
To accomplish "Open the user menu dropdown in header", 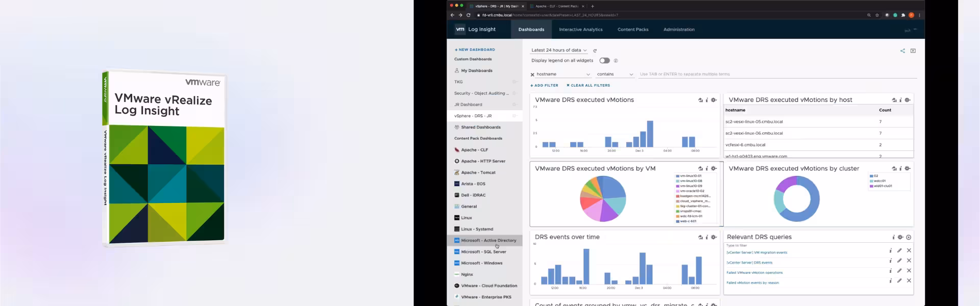I will 911,30.
